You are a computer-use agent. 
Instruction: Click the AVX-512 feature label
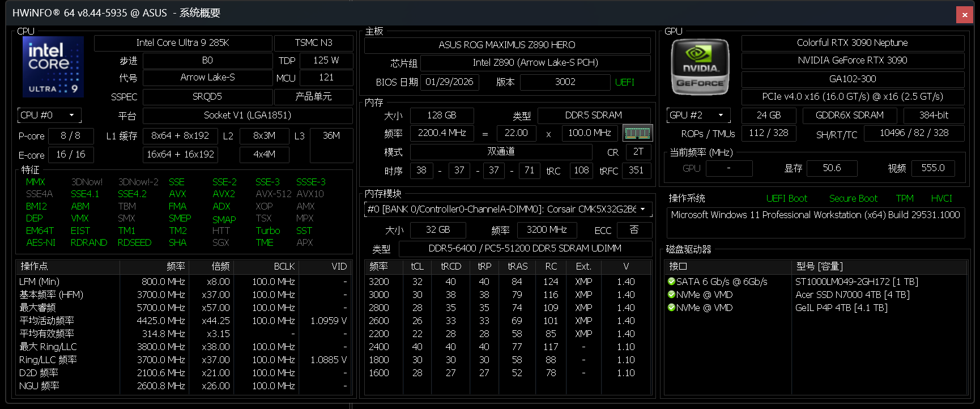[x=273, y=194]
